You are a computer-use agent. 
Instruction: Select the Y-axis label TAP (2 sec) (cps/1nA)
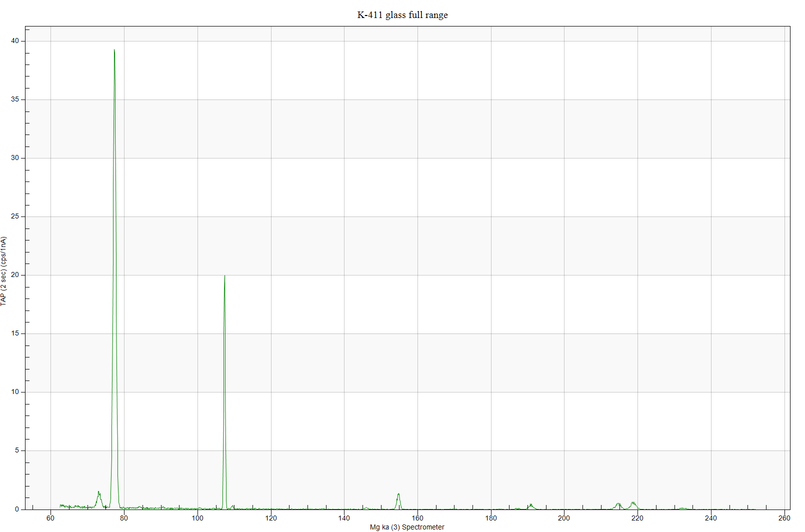4,271
